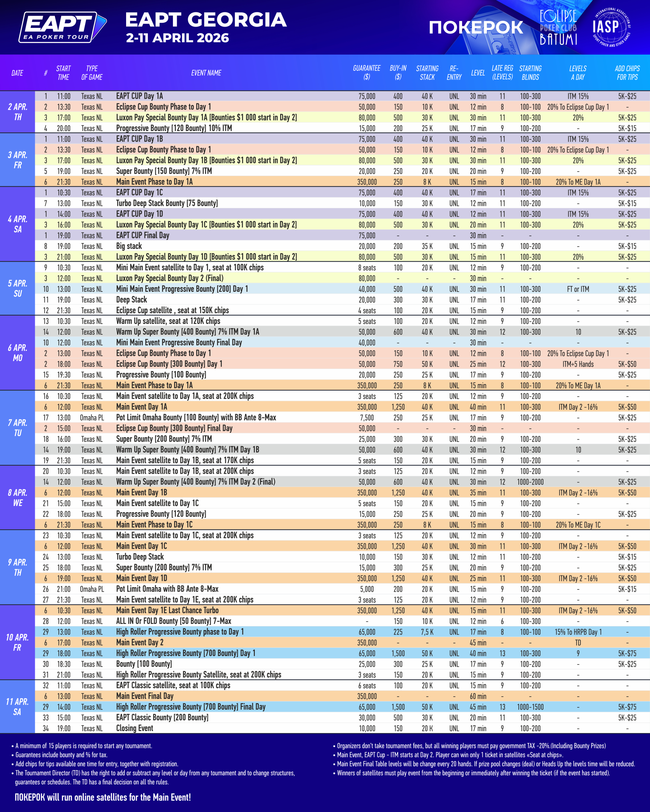Select the EAPT CUP Day 1A event
Viewport: 650px width, 812px height.
139,96
